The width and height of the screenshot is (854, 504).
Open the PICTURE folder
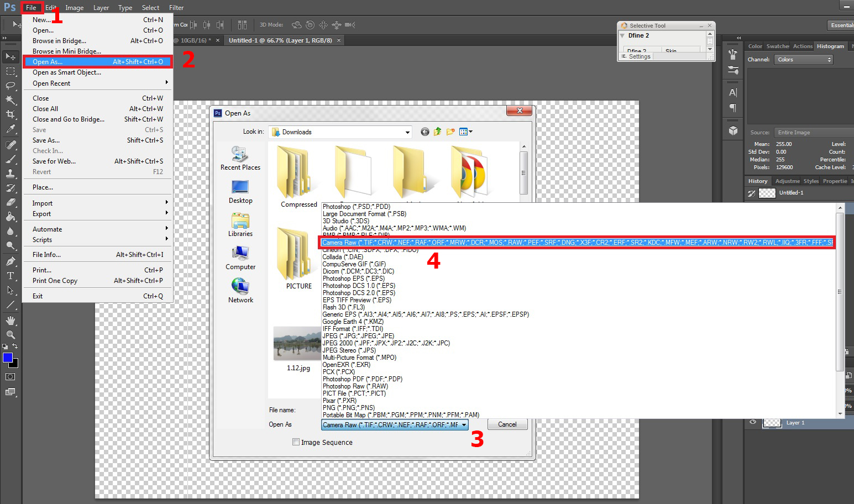(298, 259)
